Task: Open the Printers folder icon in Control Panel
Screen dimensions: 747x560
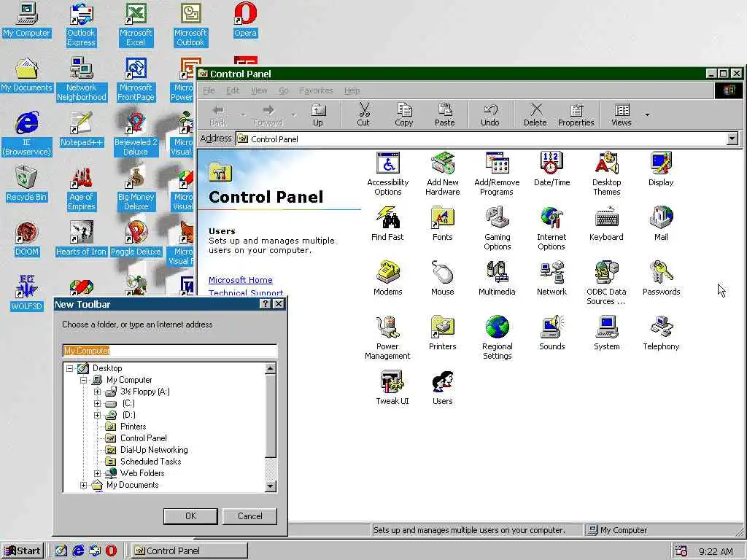Action: tap(443, 333)
